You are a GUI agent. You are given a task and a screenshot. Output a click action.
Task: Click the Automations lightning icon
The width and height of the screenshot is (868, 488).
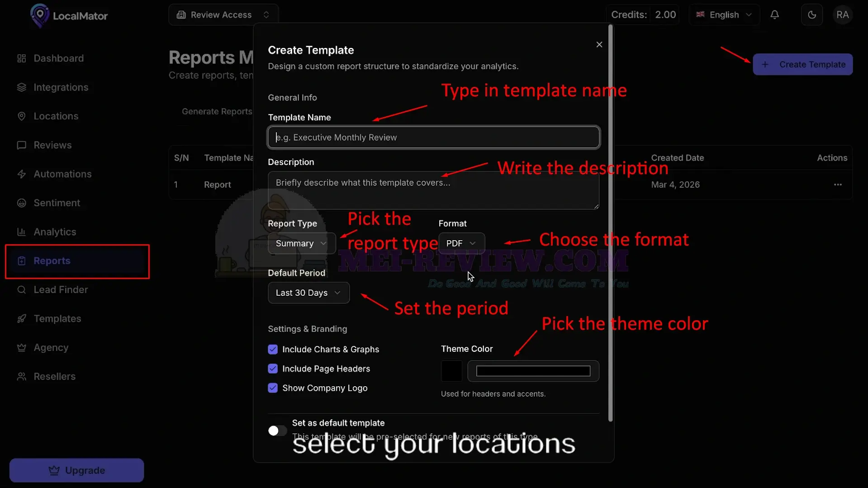[x=21, y=174]
